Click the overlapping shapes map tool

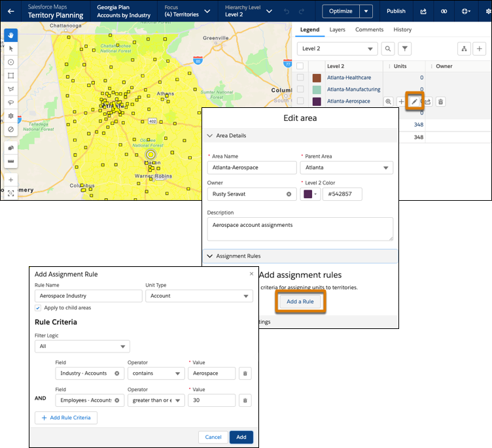(x=11, y=148)
